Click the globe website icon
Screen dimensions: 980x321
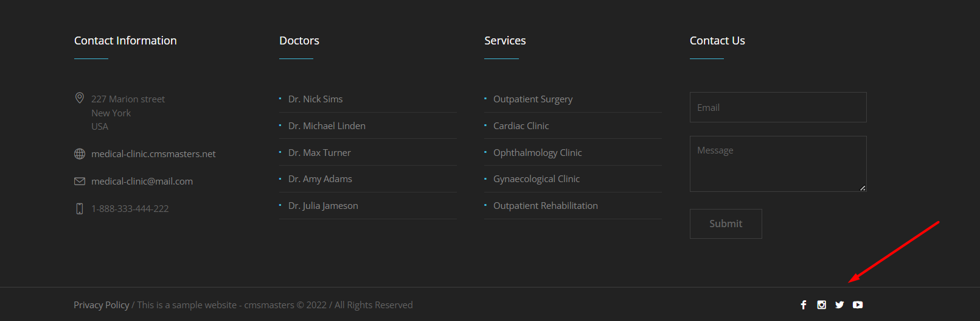click(80, 154)
